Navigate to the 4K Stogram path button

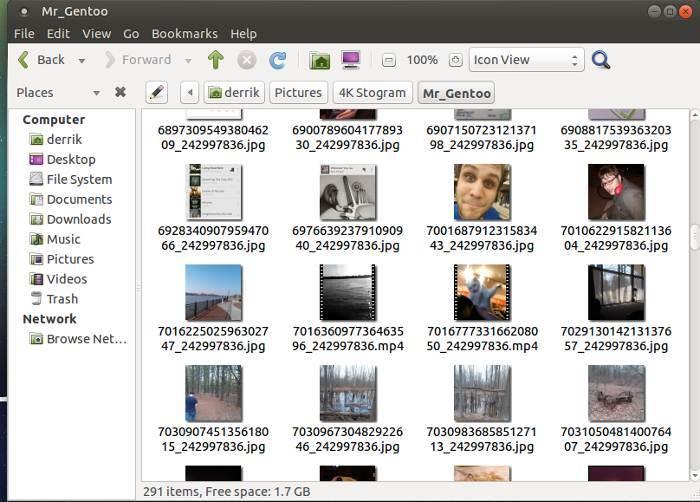pos(372,92)
